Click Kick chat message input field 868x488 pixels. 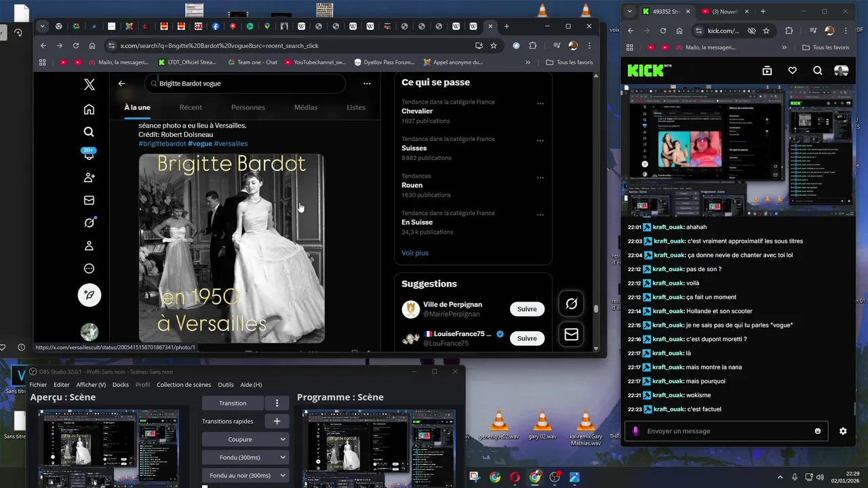(x=726, y=431)
